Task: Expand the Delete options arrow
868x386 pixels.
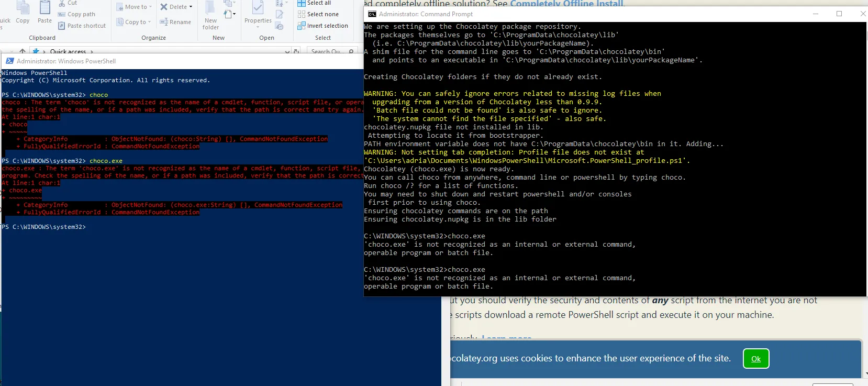Action: [191, 7]
